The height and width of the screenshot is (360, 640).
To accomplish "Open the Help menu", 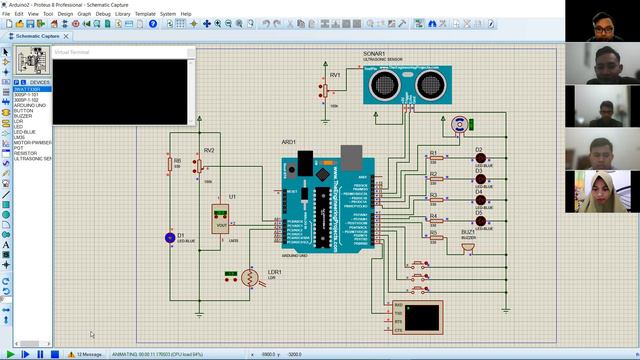I will (186, 14).
